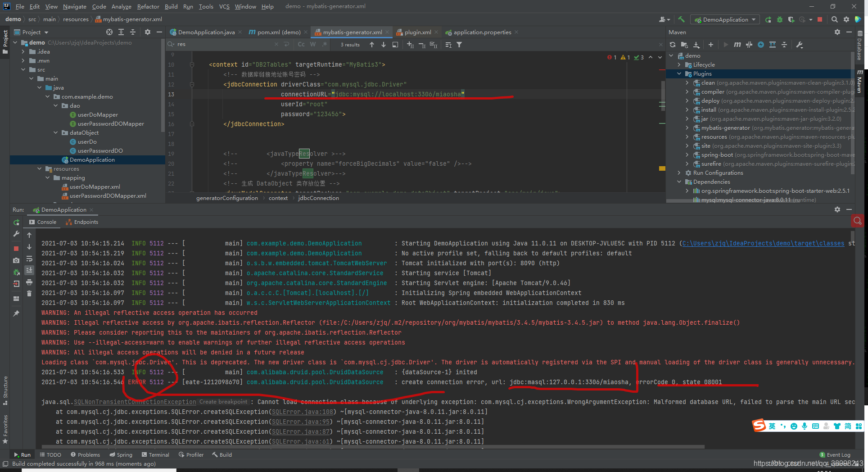This screenshot has width=868, height=472.
Task: Reimport all Maven projects with refresh icon
Action: 672,45
